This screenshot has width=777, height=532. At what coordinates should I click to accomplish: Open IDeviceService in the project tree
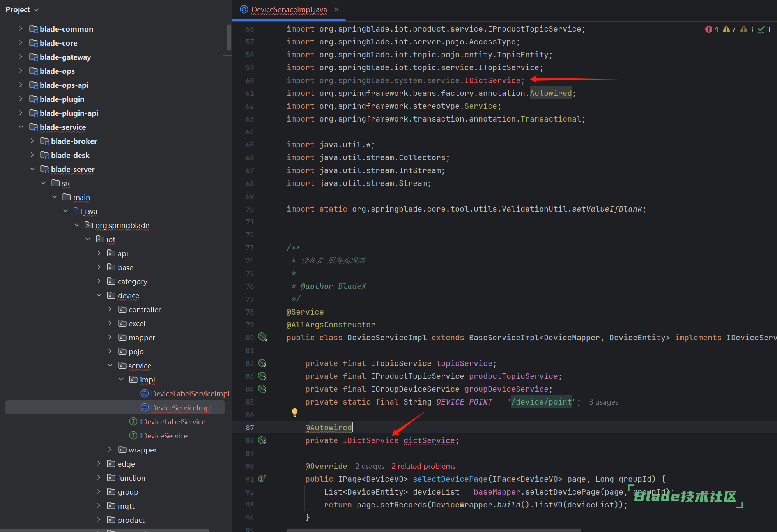click(x=163, y=436)
